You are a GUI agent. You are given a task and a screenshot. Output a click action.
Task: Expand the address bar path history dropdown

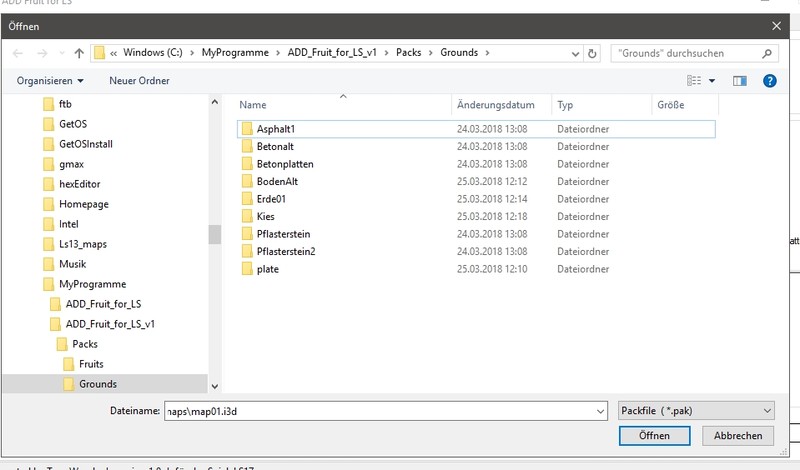coord(573,53)
